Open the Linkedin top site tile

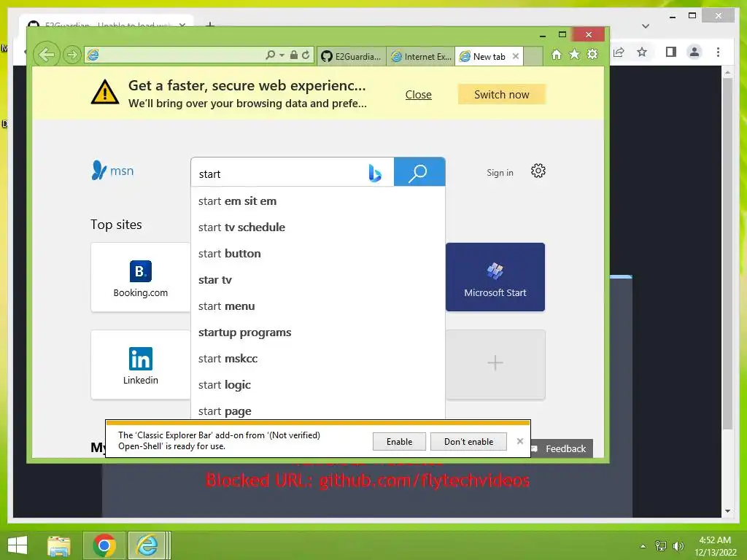coord(141,365)
